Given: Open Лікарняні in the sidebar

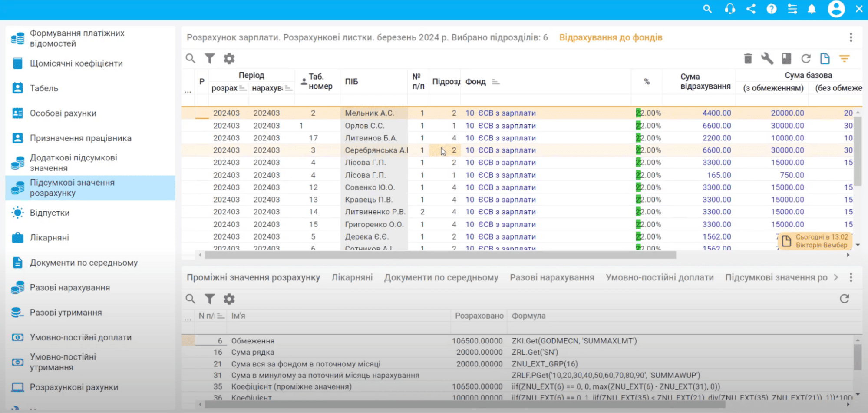Looking at the screenshot, I should [90, 238].
